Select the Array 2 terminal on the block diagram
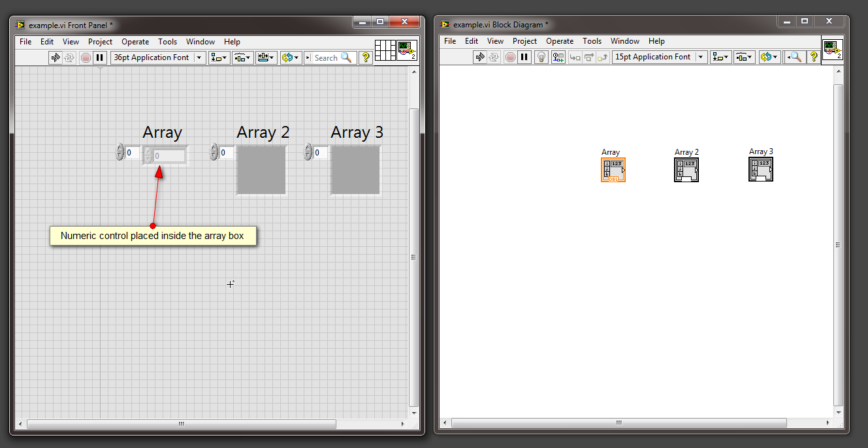The height and width of the screenshot is (448, 868). pyautogui.click(x=686, y=168)
